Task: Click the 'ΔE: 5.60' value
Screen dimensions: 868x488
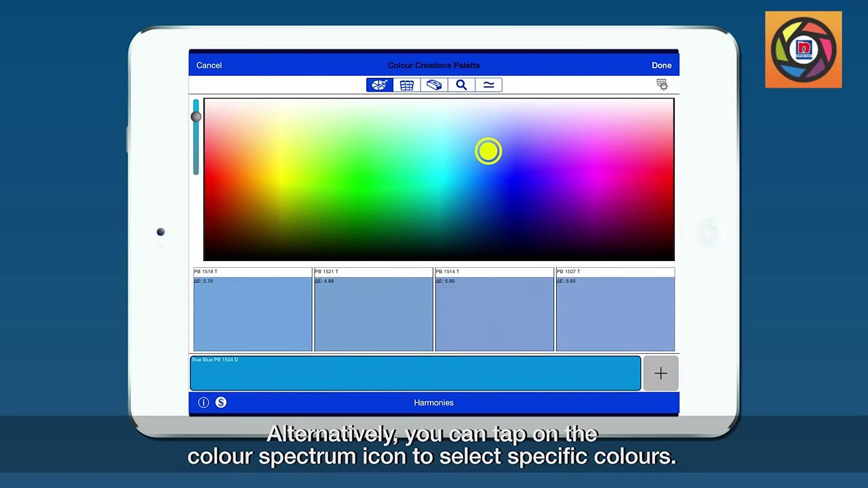Action: 445,281
